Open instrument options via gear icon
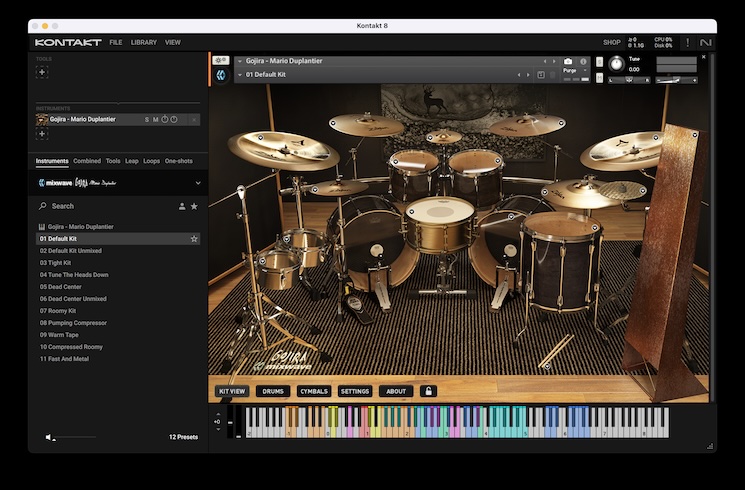The image size is (745, 490). pyautogui.click(x=220, y=60)
